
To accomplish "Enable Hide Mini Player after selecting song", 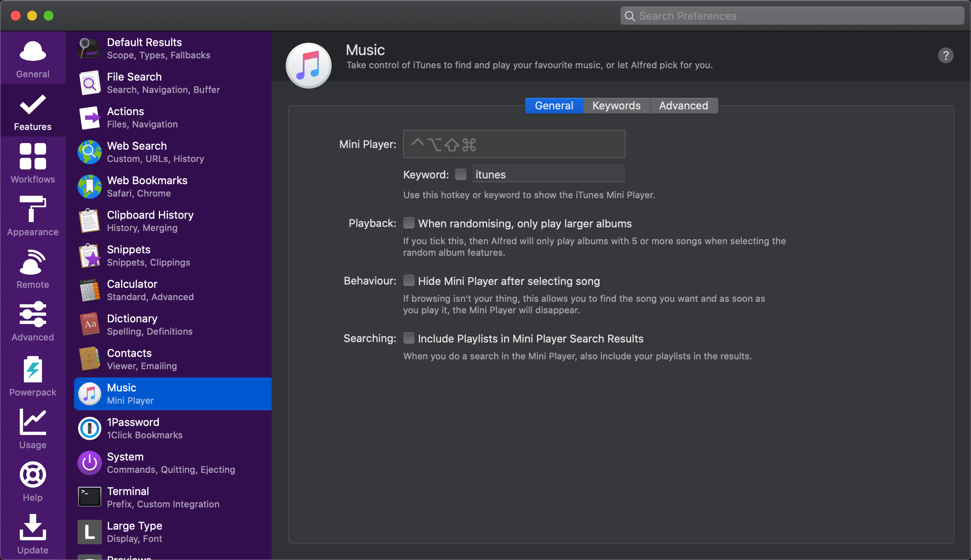I will point(409,280).
